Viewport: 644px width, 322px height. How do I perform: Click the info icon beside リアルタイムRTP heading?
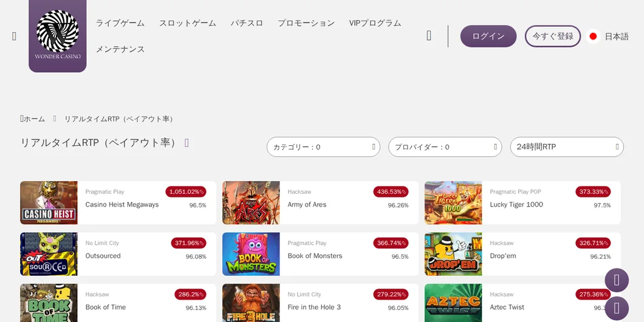tap(187, 143)
